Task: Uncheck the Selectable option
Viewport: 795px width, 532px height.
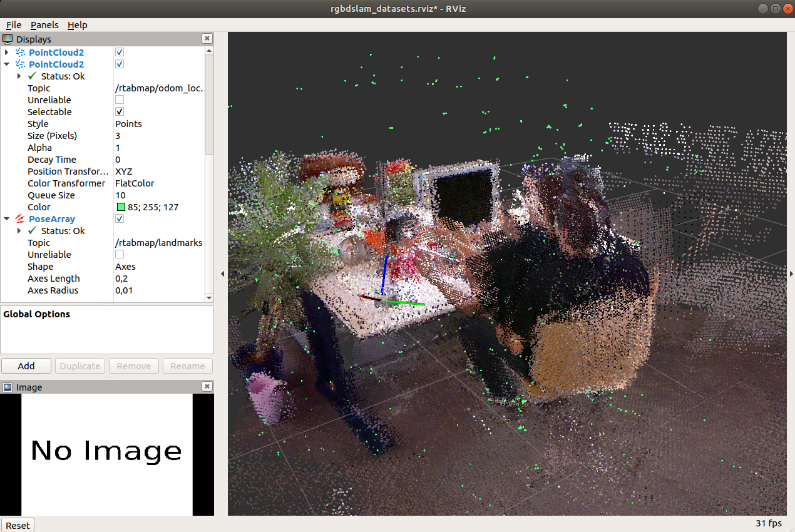Action: pos(119,111)
